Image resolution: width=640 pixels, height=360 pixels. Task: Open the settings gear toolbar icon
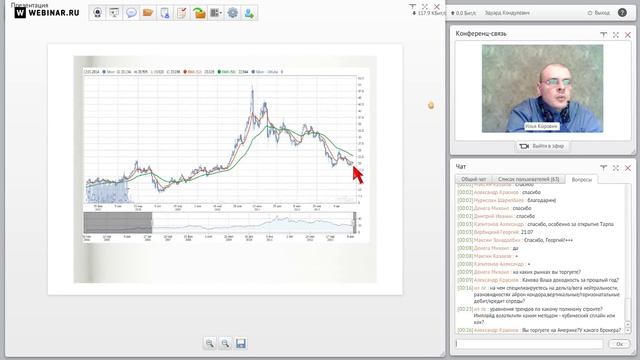[x=232, y=13]
